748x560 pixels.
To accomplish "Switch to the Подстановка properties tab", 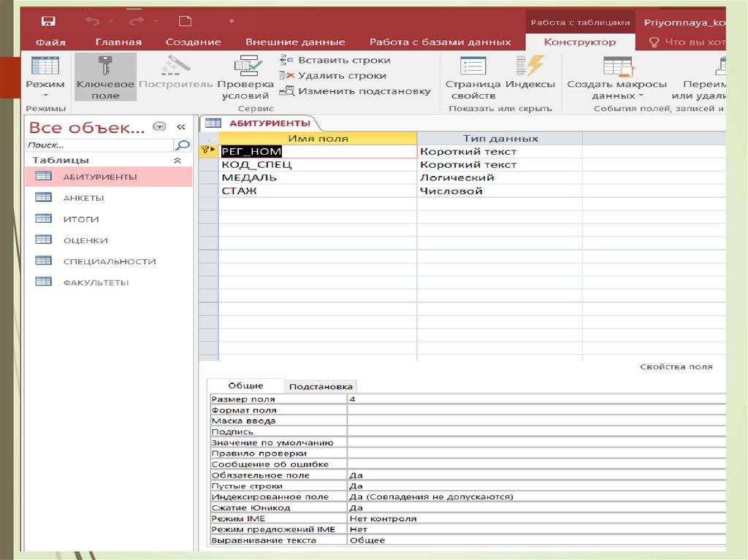I will (321, 386).
